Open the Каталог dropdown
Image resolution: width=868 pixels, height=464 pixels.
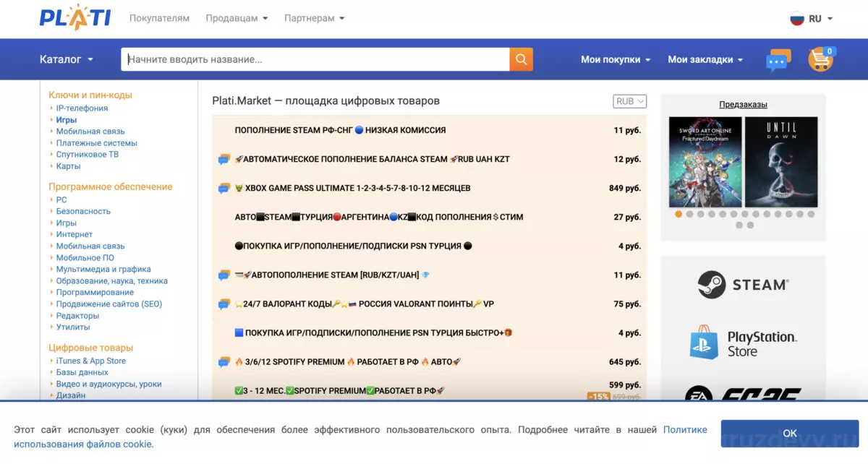pyautogui.click(x=67, y=59)
